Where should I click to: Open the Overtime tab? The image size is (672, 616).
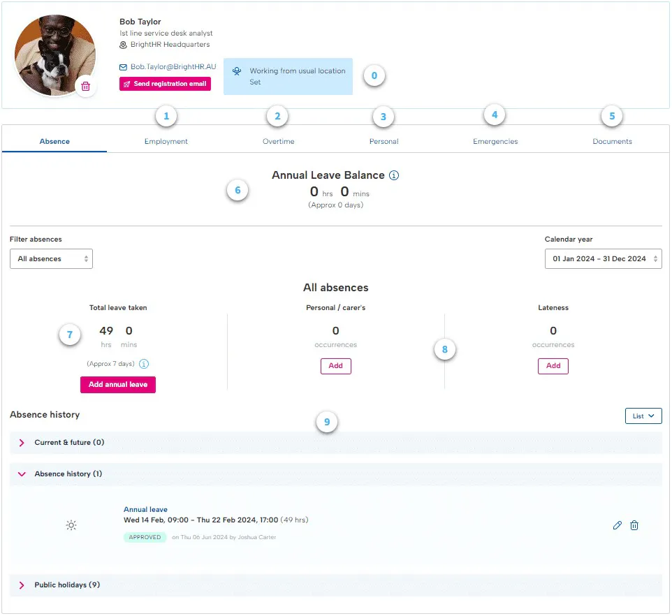point(279,141)
